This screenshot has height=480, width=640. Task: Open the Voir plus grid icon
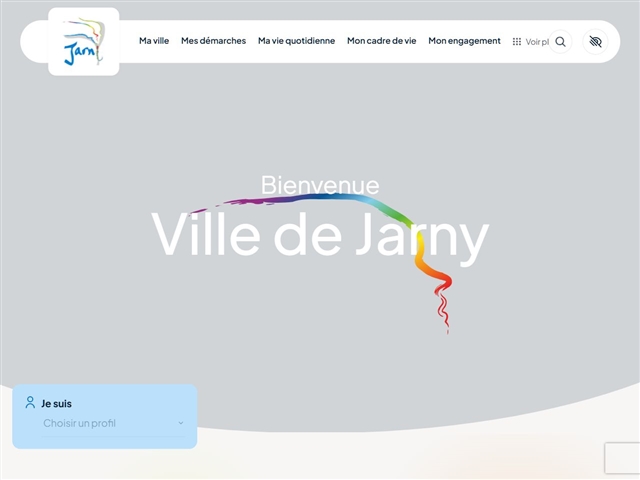click(517, 42)
